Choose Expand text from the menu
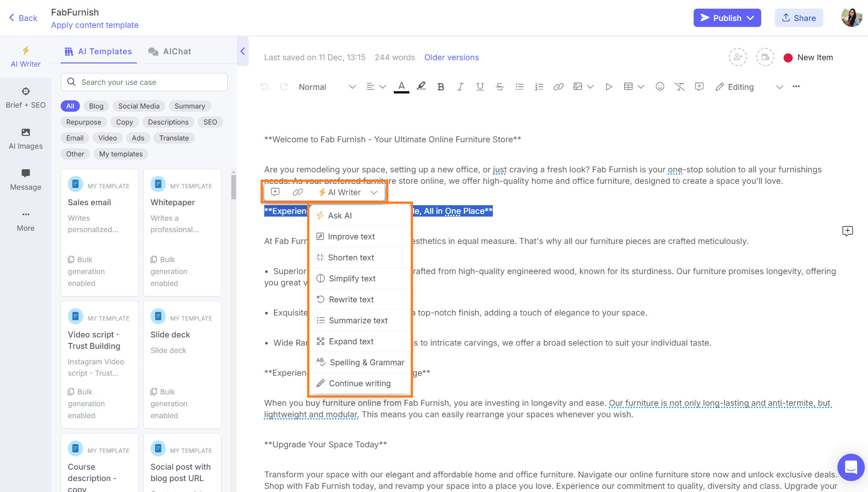 tap(359, 341)
